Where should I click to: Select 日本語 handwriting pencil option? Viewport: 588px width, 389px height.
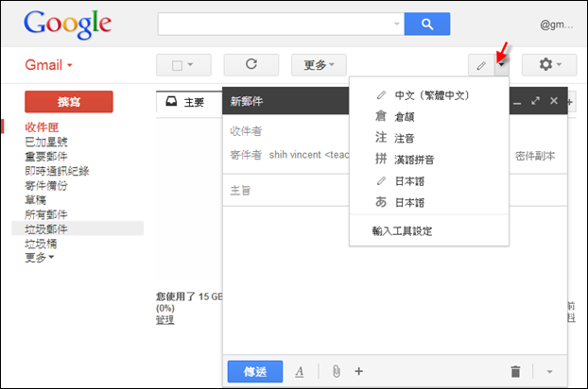click(x=428, y=181)
